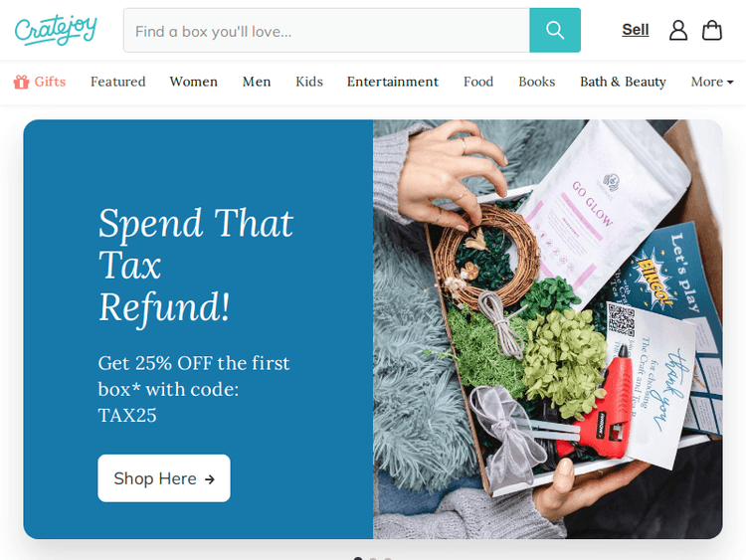The height and width of the screenshot is (560, 746).
Task: Select the first carousel dot indicator
Action: pyautogui.click(x=358, y=559)
